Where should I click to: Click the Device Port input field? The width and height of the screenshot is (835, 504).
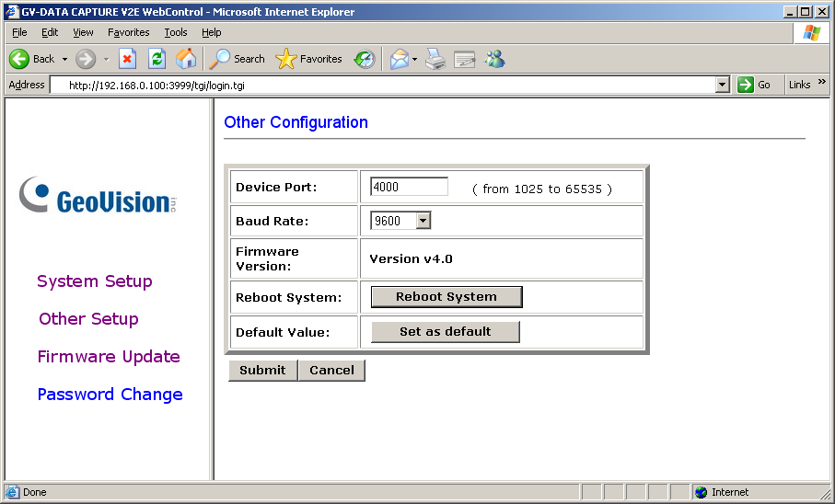[409, 187]
